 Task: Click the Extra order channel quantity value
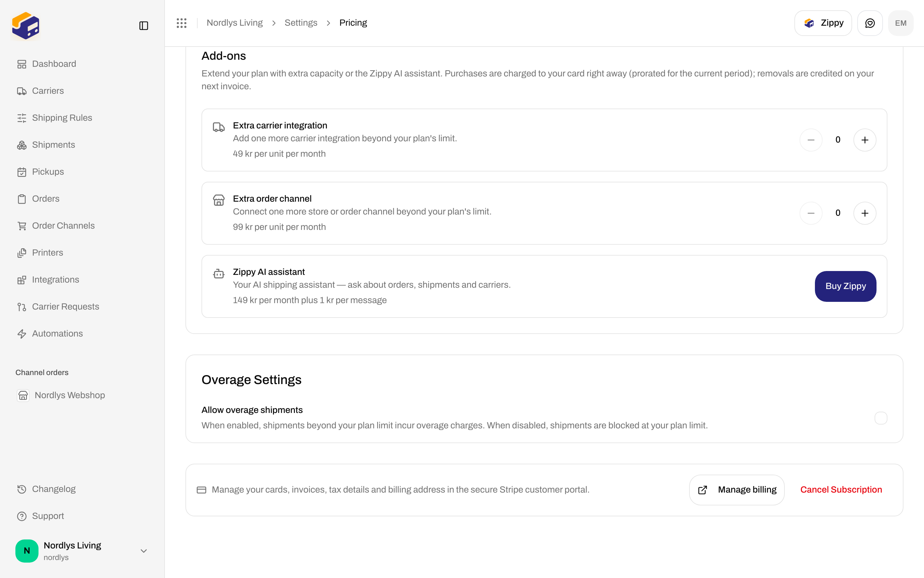coord(838,213)
